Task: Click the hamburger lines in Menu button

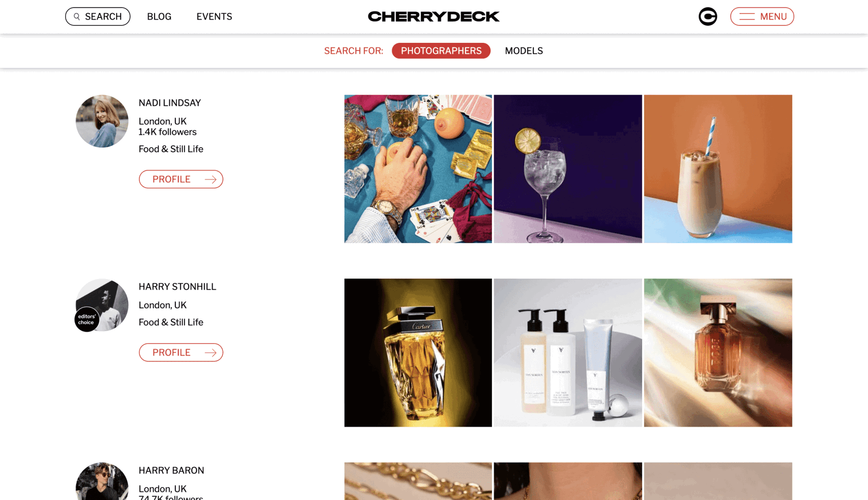Action: (746, 17)
